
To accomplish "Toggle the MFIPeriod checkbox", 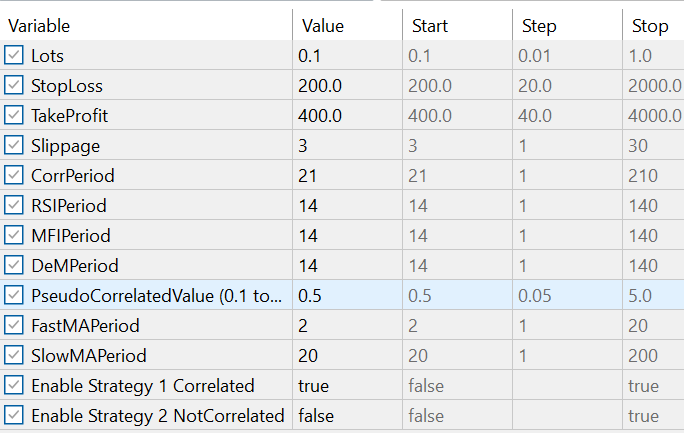I will click(x=14, y=236).
